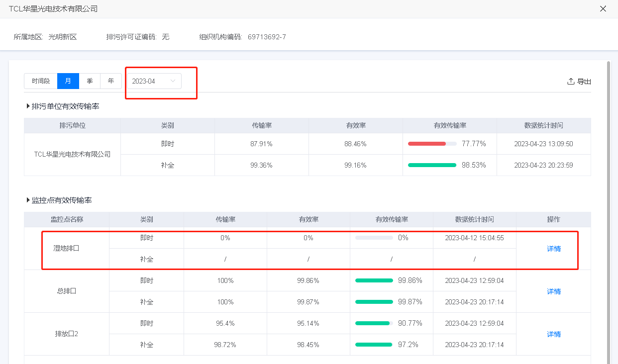Screen dimensions: 618x364
Task: Click the 所属地区 value 光明新区
Action: (63, 37)
